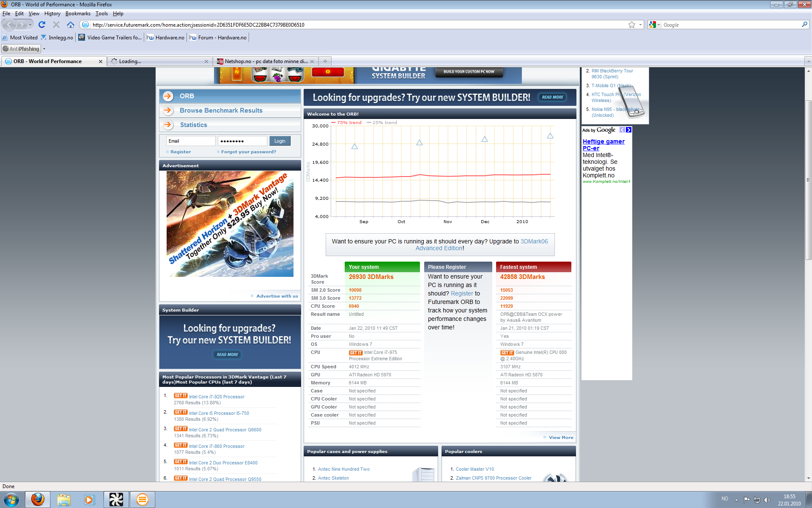Open the Google search engine selector
Screen dimensions: 812x508
(654, 25)
